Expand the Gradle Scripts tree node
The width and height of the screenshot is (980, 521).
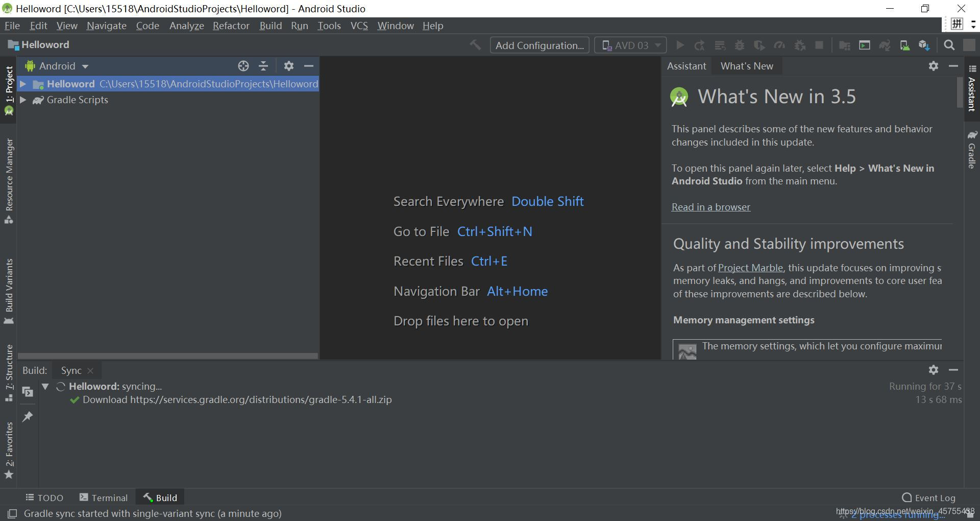(23, 100)
